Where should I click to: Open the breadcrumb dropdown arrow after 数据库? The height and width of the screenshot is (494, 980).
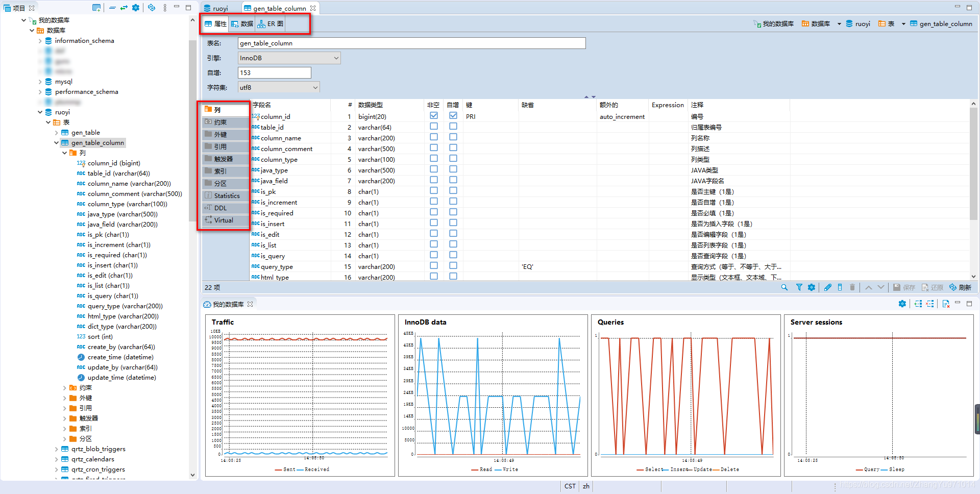tap(839, 24)
